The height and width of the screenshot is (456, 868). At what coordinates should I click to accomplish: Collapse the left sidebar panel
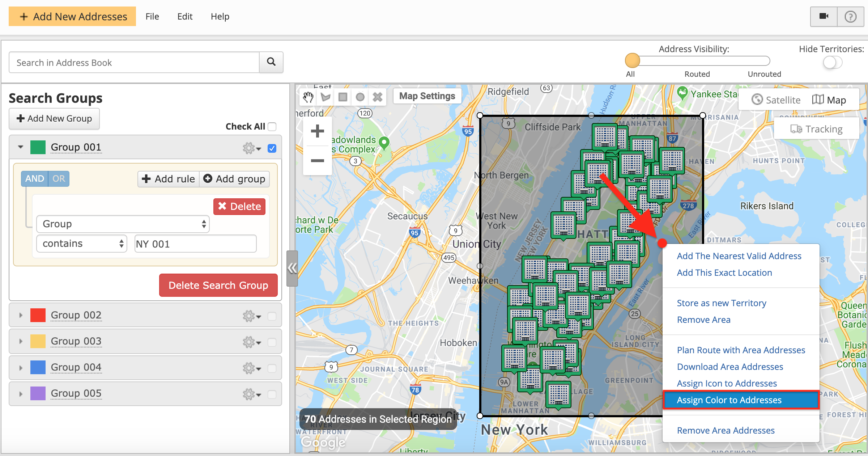[x=292, y=268]
